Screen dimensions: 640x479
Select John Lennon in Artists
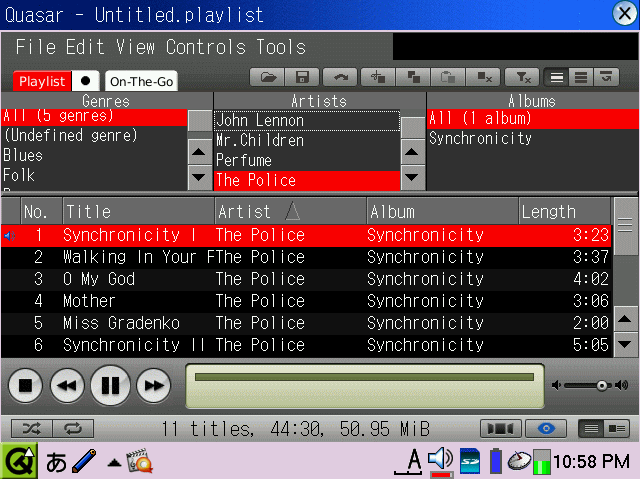click(x=307, y=120)
